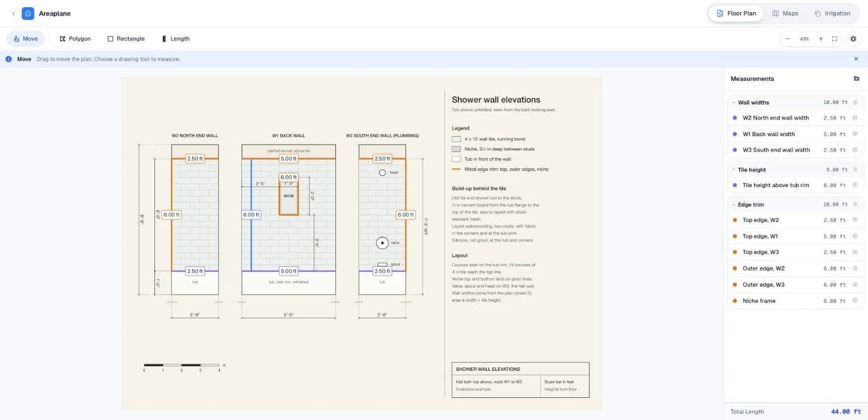The image size is (868, 420).
Task: Fit the plan to screen
Action: pos(834,39)
